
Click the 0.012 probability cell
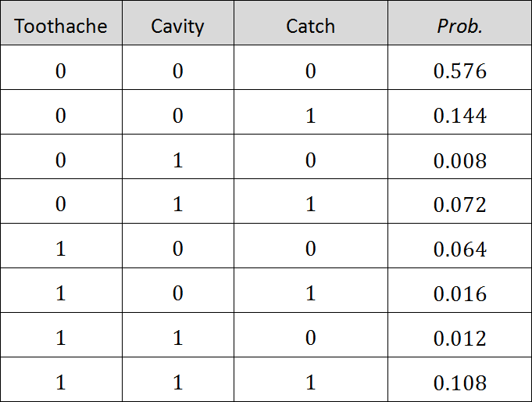pos(459,339)
